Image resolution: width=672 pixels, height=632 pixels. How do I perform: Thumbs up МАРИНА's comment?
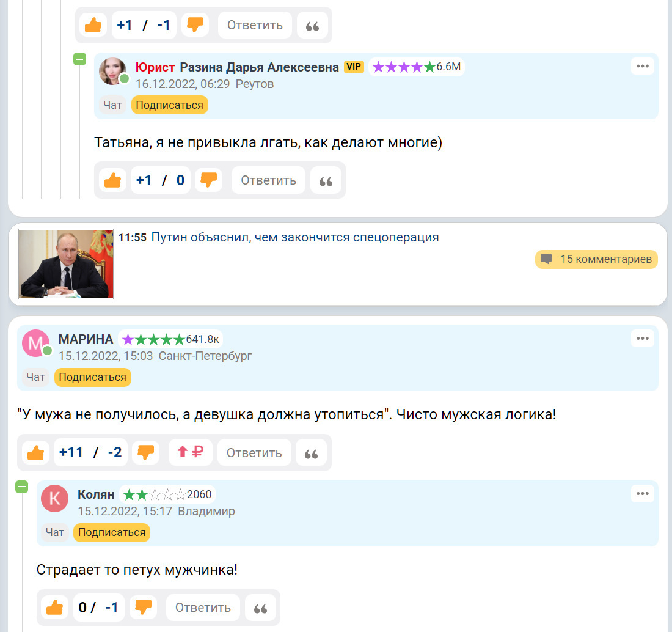(x=35, y=452)
